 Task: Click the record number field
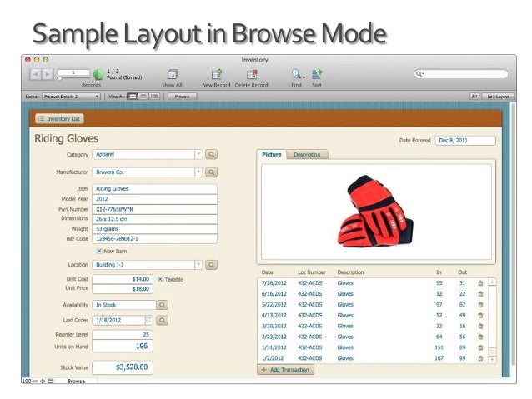point(73,72)
